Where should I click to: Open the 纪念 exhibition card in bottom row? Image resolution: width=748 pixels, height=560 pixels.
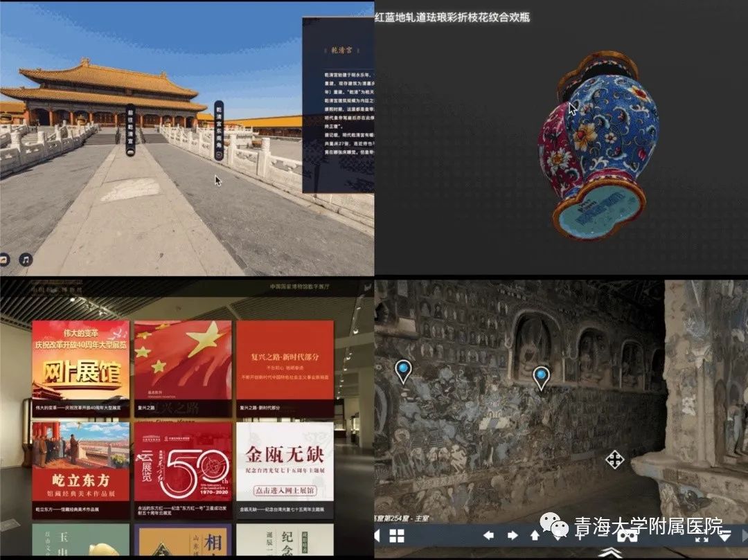point(285,539)
